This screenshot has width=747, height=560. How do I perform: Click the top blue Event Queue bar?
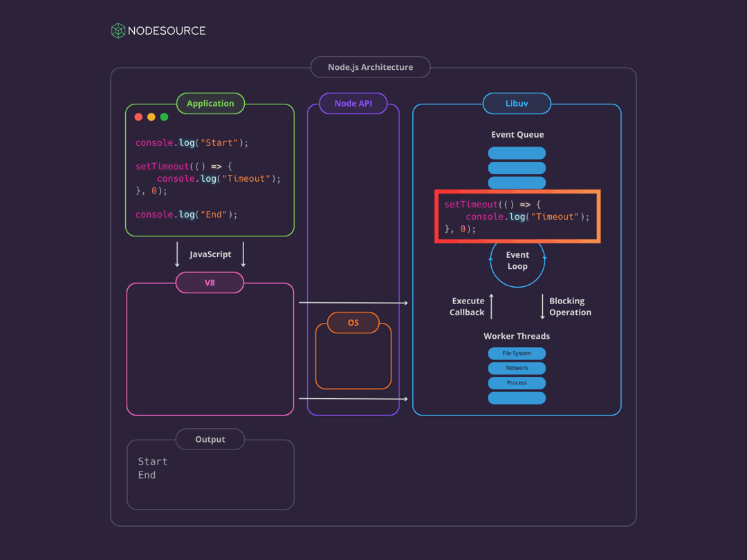[x=517, y=153]
